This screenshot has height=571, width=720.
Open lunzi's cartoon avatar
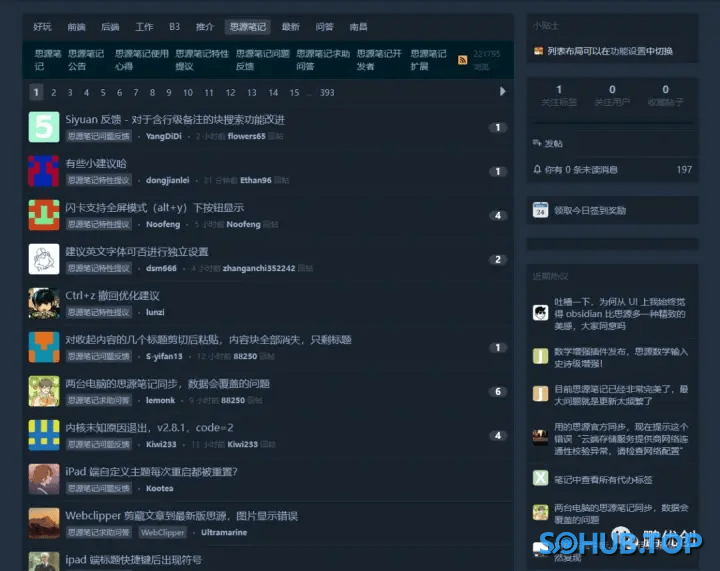point(44,303)
